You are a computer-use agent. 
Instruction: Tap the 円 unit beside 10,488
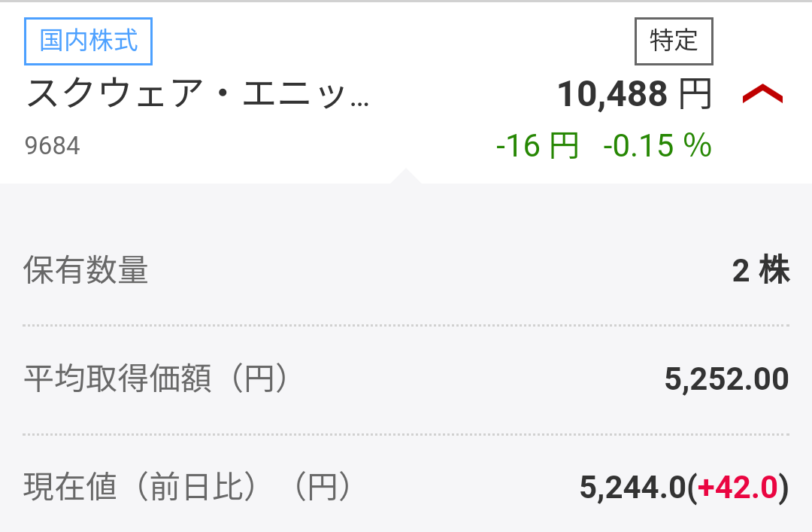pyautogui.click(x=695, y=95)
